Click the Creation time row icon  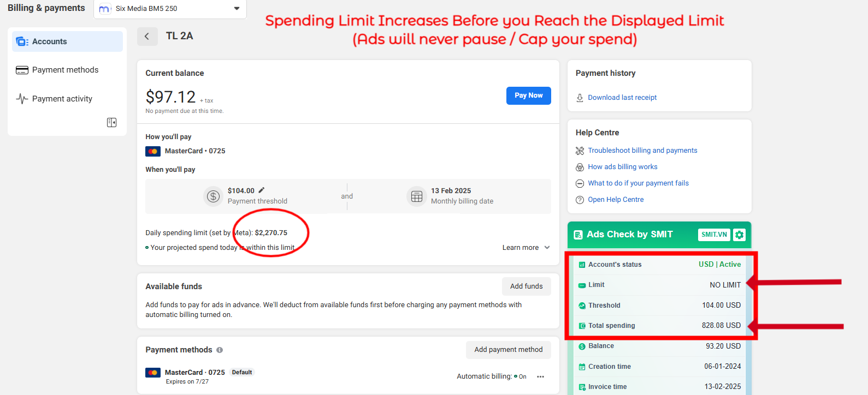(582, 367)
